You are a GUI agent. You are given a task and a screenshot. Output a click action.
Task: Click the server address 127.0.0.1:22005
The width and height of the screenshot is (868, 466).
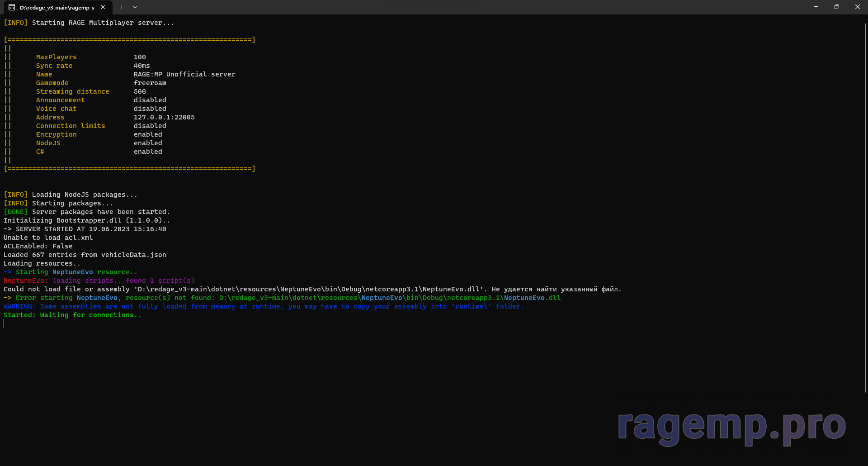(x=164, y=117)
